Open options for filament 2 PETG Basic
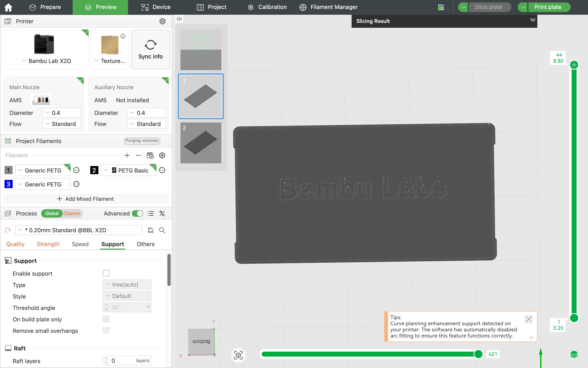The height and width of the screenshot is (368, 588). (x=162, y=170)
